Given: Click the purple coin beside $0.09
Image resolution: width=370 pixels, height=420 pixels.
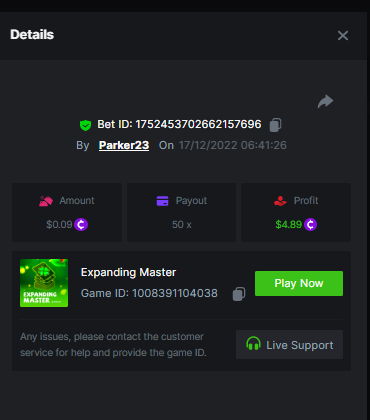Looking at the screenshot, I should (81, 224).
